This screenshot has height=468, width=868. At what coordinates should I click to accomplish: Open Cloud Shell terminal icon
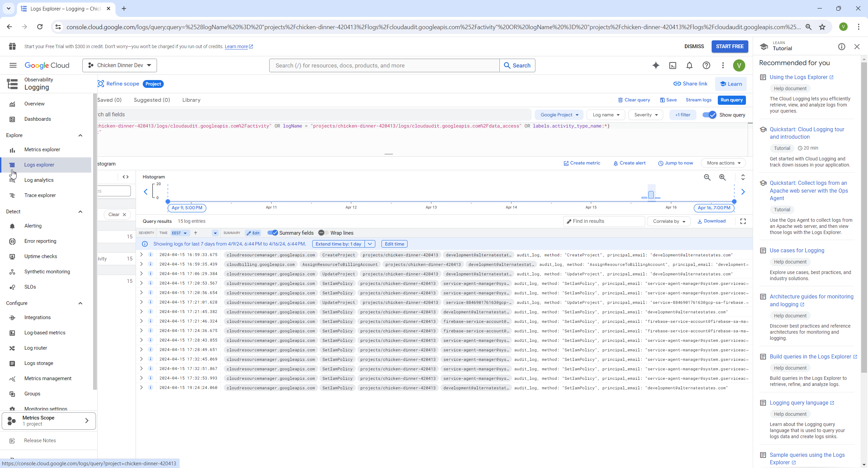[673, 65]
